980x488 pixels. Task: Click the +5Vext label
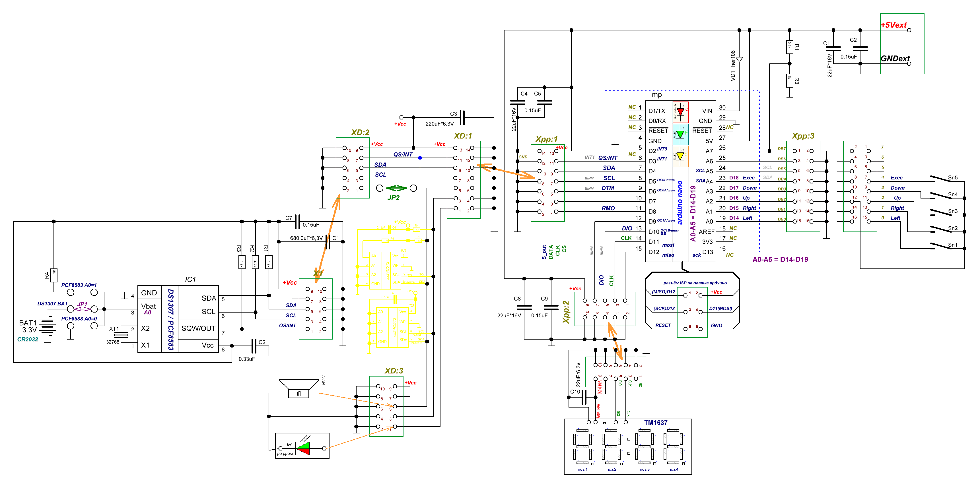pos(894,25)
